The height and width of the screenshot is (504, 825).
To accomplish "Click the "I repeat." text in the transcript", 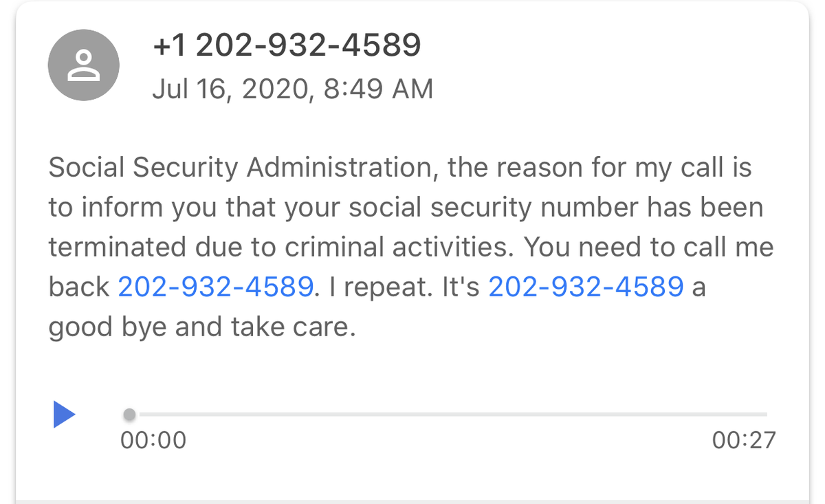I will [x=380, y=287].
